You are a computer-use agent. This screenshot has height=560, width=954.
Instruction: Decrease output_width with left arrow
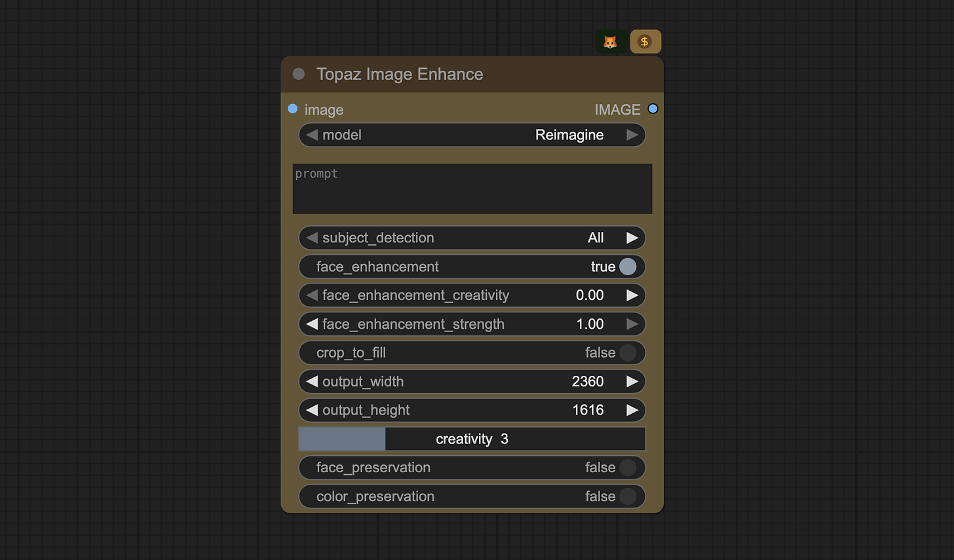pos(312,381)
